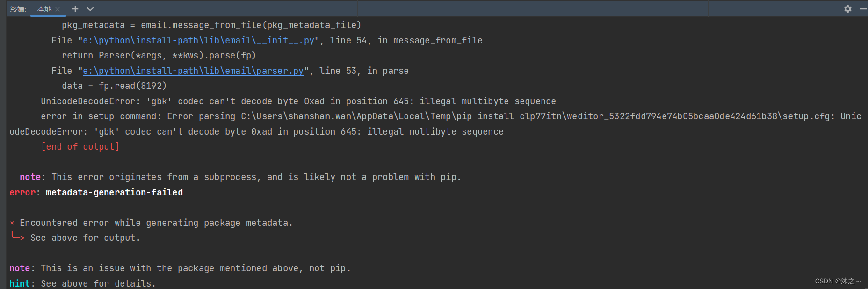Expand the terminal session chevron dropdown
This screenshot has width=868, height=289.
pos(90,9)
